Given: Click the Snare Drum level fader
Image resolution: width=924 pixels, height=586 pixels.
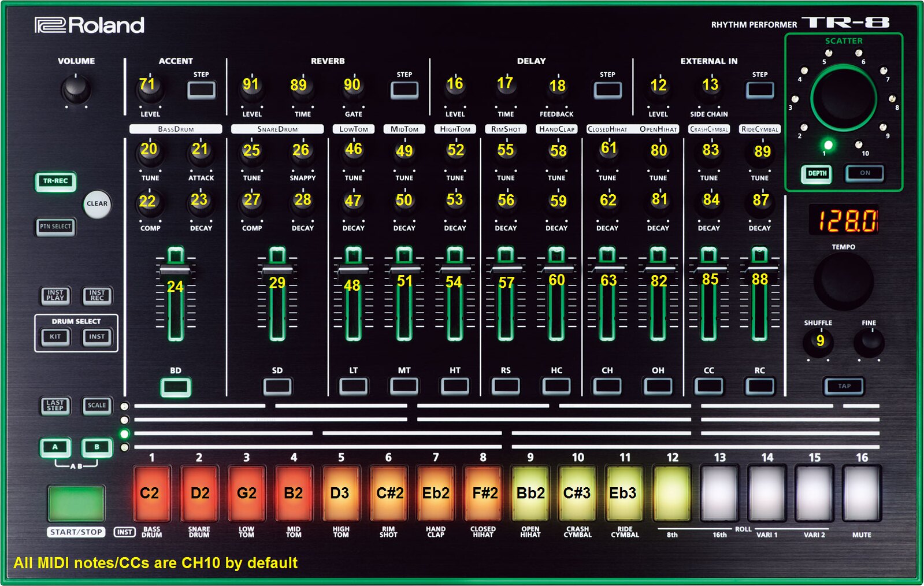Looking at the screenshot, I should tap(277, 270).
